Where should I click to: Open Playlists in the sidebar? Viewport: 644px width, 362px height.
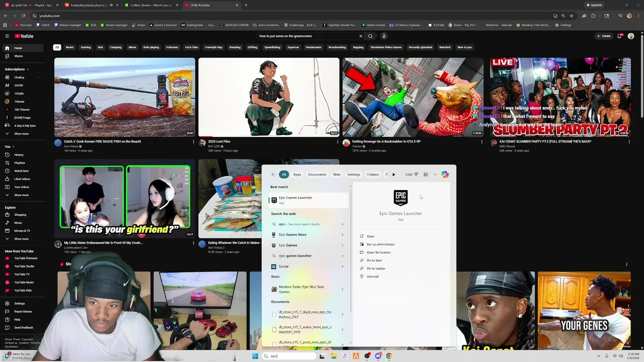24,163
